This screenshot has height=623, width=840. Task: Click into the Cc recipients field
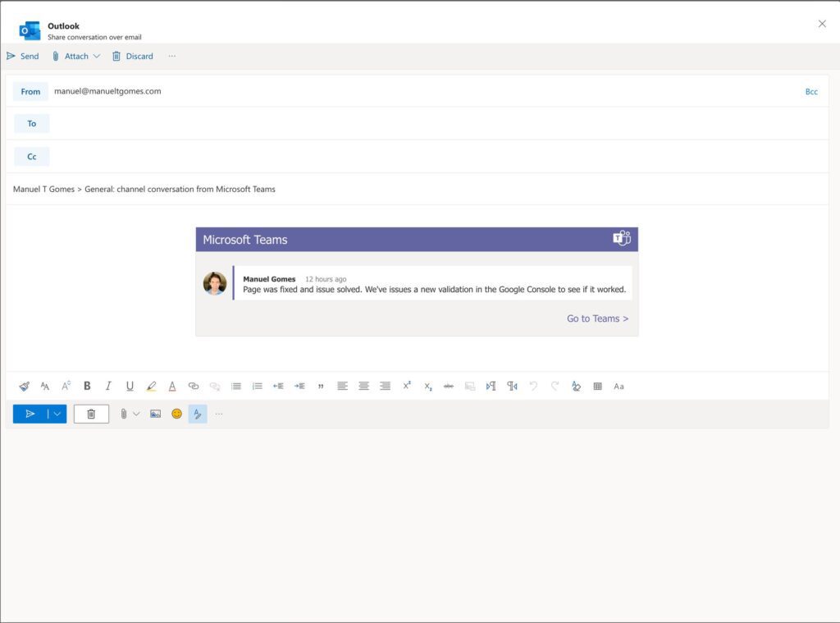438,157
